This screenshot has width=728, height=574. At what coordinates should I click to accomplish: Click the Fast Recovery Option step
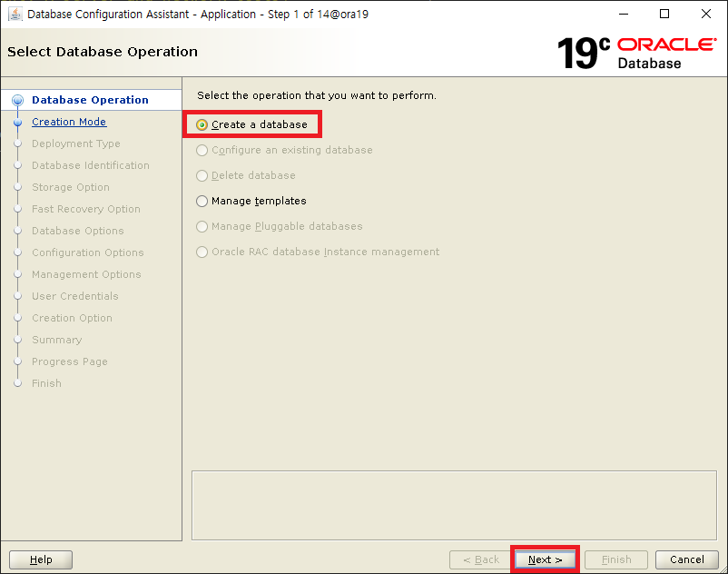(x=86, y=209)
